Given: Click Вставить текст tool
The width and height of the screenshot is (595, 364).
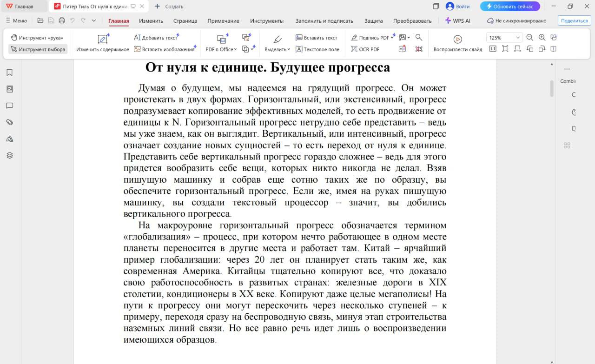Looking at the screenshot, I should (316, 38).
